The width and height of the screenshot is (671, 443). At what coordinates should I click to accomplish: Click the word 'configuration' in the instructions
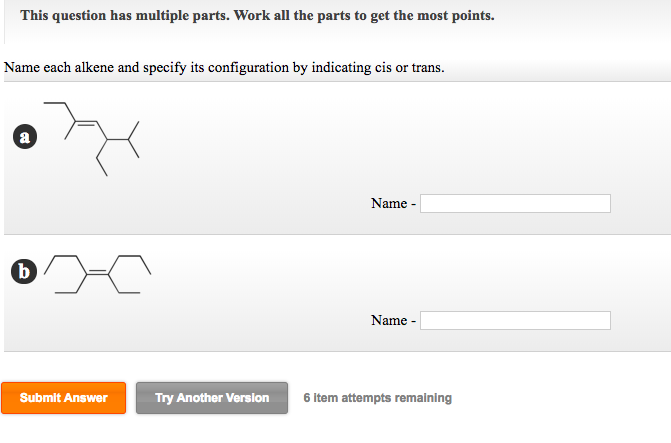coord(248,68)
